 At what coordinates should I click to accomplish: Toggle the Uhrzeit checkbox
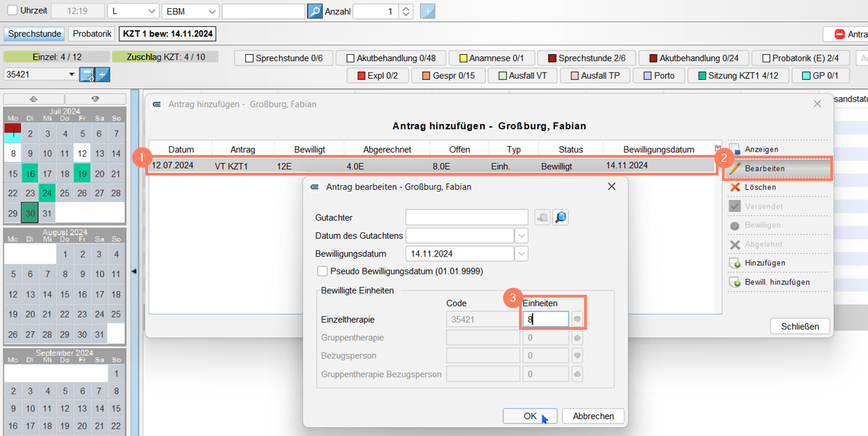point(12,11)
